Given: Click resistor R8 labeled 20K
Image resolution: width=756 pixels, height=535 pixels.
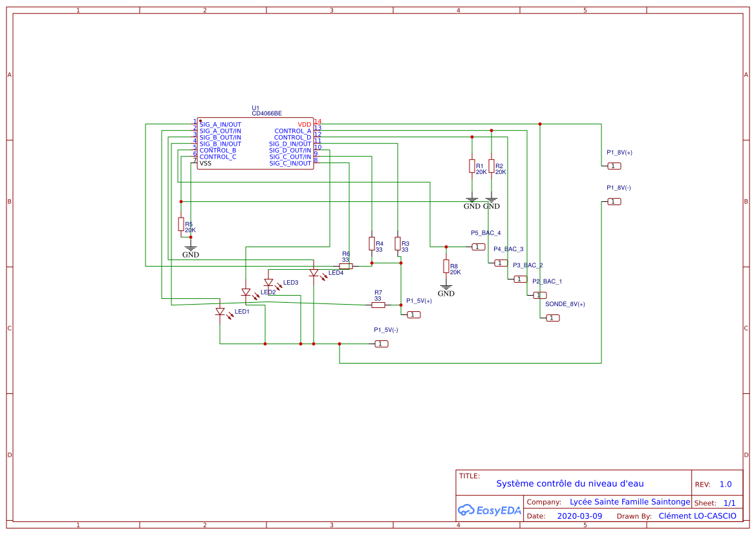Looking at the screenshot, I should coord(446,267).
